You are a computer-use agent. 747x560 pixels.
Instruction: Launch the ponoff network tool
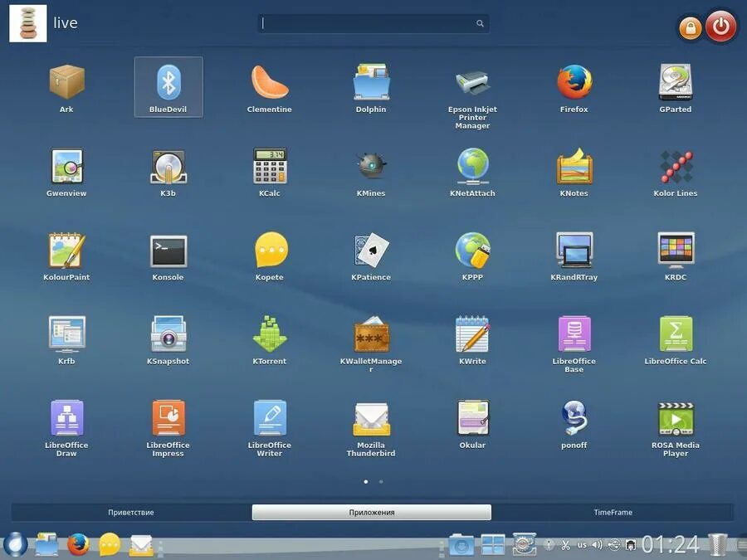(x=574, y=424)
